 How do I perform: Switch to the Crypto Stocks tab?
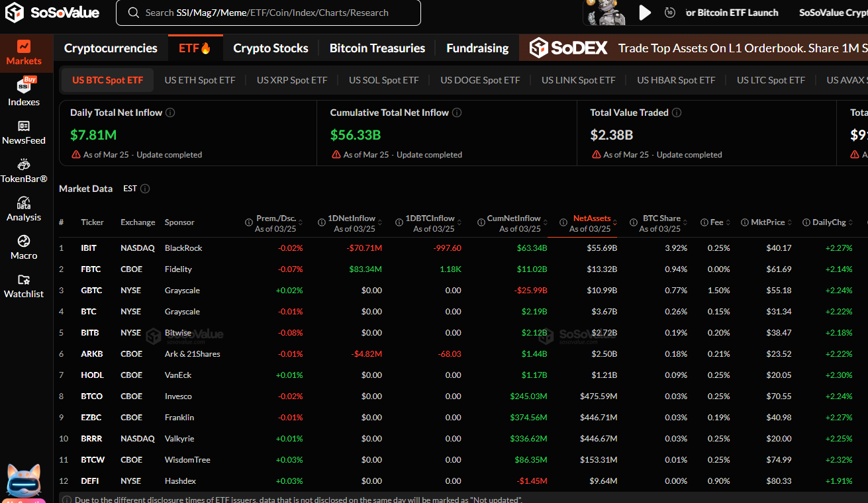(271, 48)
